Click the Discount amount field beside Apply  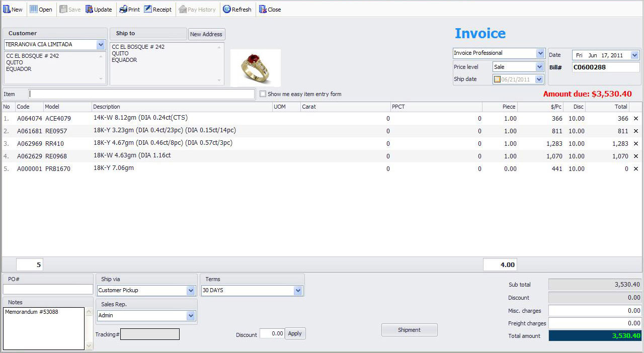pos(272,333)
